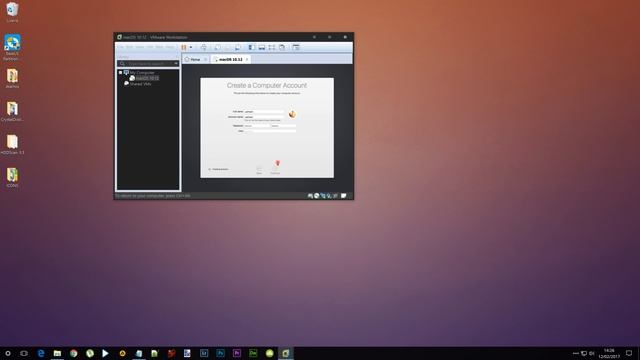
Task: Open the power options arrow beside pause
Action: (x=191, y=47)
